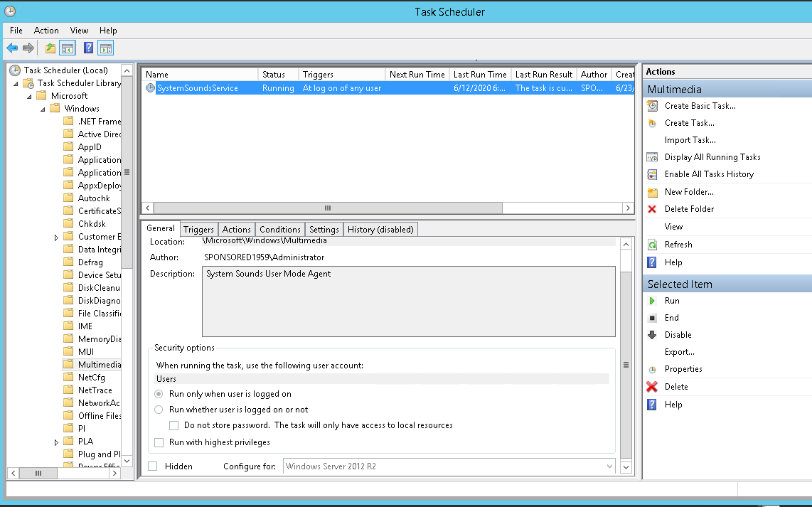Collapse the Windows tree node

point(43,109)
